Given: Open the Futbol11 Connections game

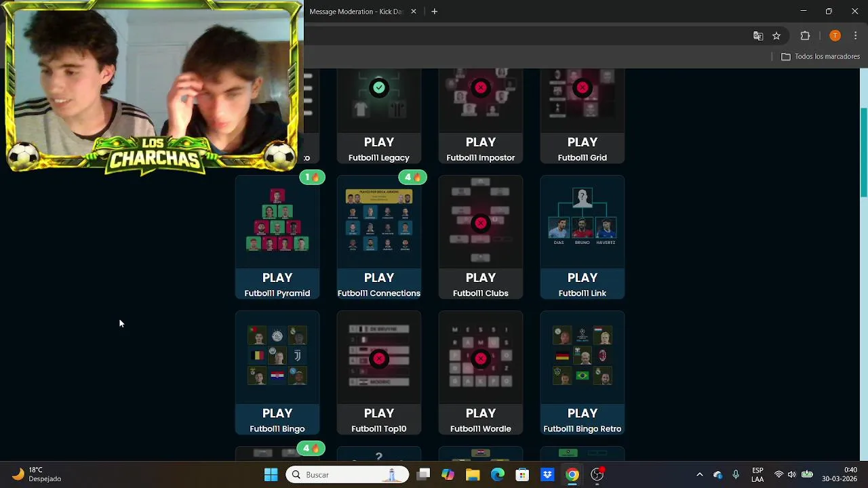Looking at the screenshot, I should click(379, 237).
